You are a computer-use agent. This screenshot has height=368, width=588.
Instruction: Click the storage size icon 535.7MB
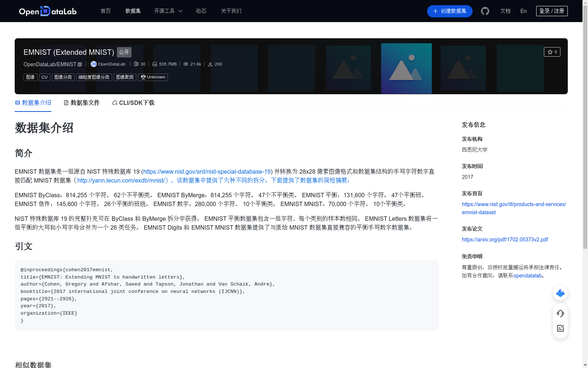click(155, 64)
